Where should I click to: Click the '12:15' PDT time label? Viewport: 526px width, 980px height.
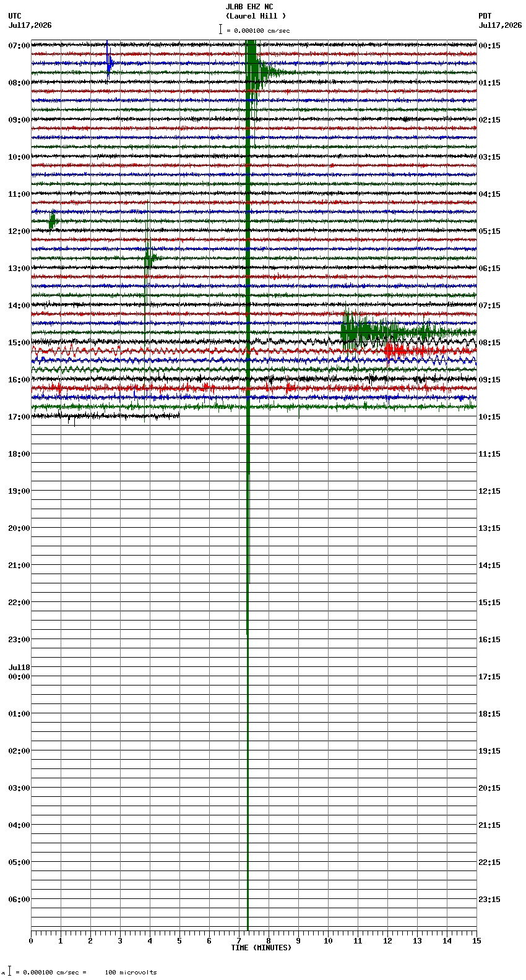(x=489, y=491)
